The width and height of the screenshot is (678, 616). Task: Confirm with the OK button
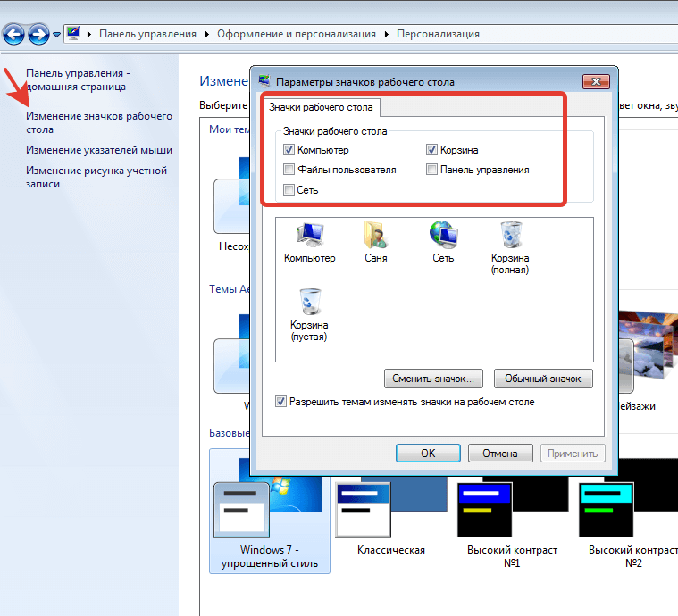[x=428, y=453]
